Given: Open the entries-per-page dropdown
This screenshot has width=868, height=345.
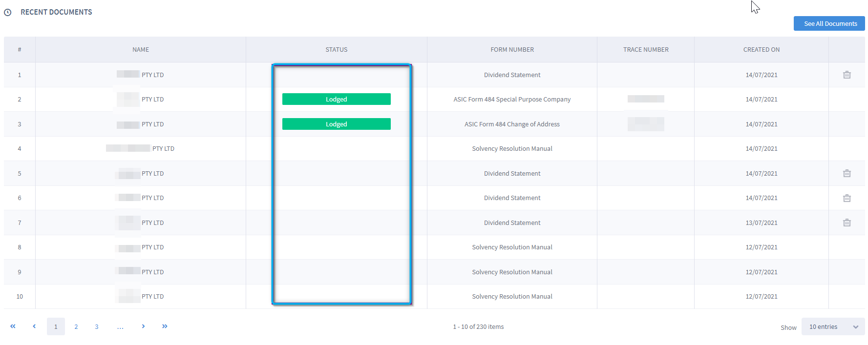Looking at the screenshot, I should click(833, 326).
